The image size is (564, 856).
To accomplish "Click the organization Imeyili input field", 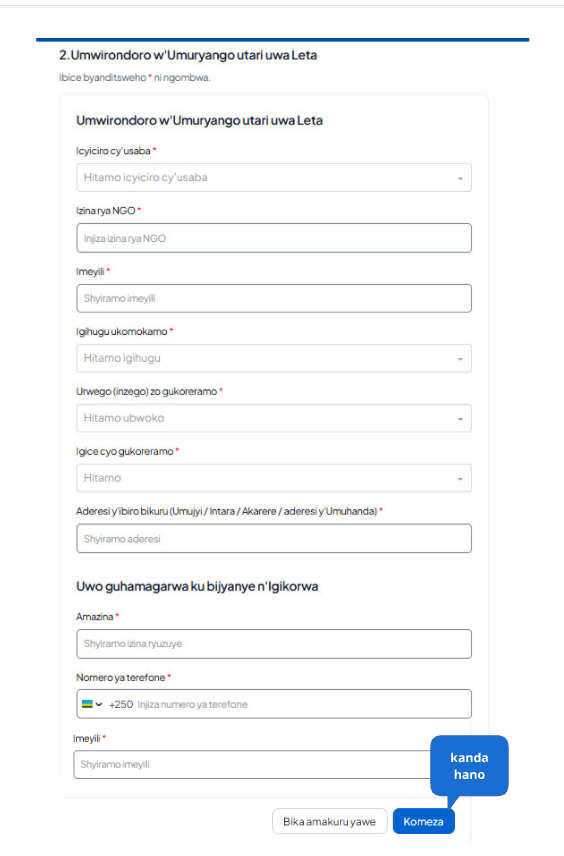I will (x=274, y=298).
